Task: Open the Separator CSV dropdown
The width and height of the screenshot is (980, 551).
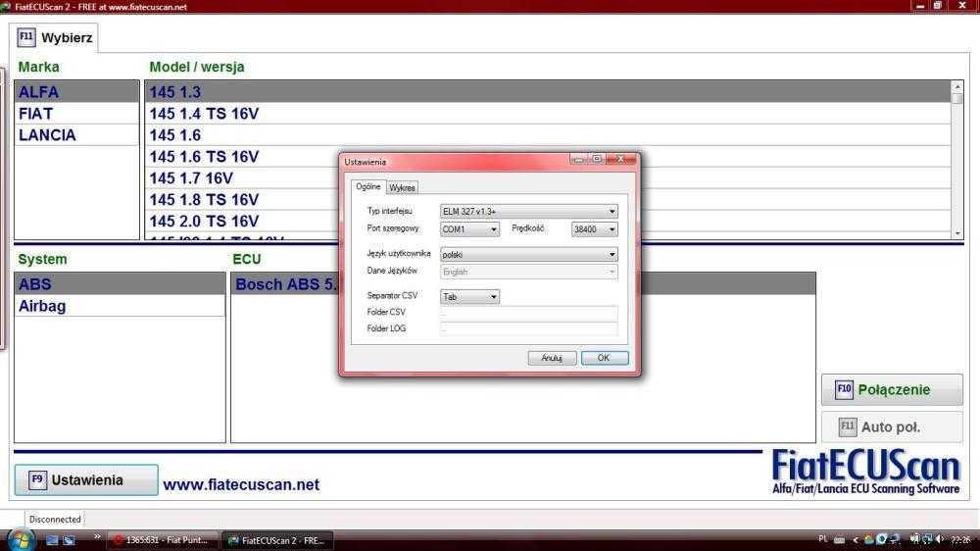Action: tap(469, 297)
